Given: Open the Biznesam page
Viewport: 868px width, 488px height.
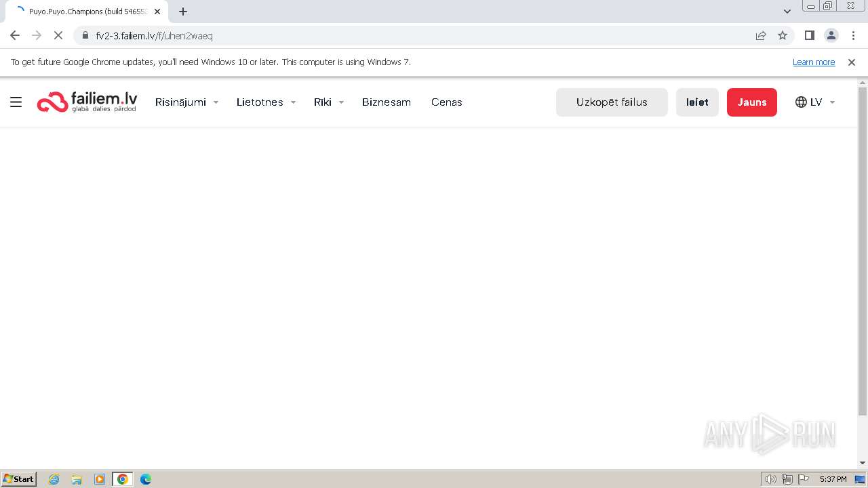Looking at the screenshot, I should [387, 102].
